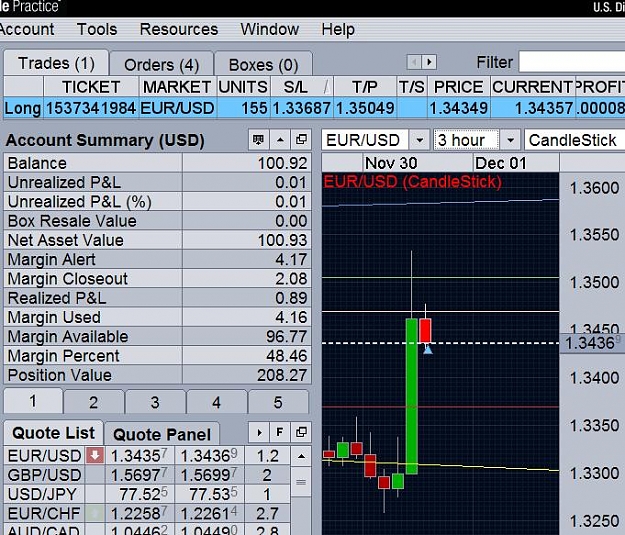Click the take-profit value 1.35049

(365, 108)
